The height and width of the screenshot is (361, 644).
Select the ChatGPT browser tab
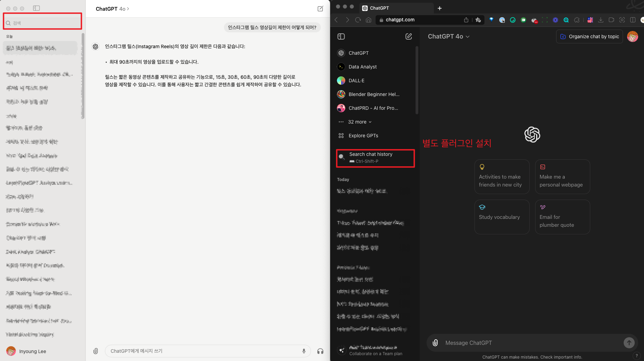(x=396, y=8)
